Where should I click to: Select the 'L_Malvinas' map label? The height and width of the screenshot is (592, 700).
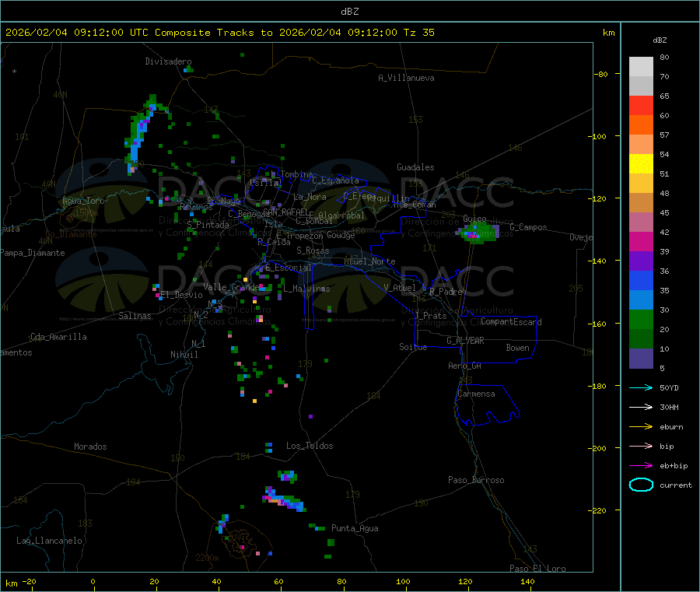(x=306, y=289)
